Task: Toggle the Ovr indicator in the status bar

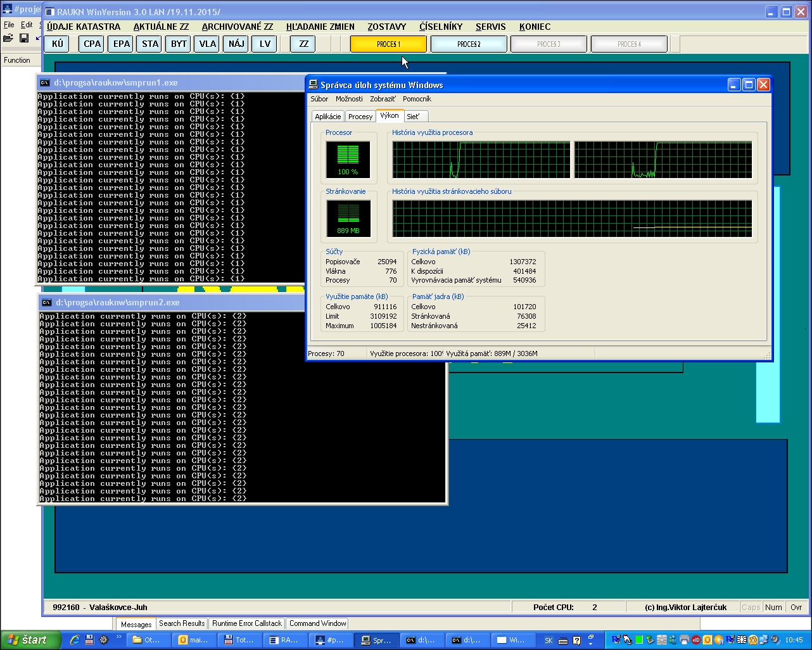Action: pyautogui.click(x=796, y=607)
